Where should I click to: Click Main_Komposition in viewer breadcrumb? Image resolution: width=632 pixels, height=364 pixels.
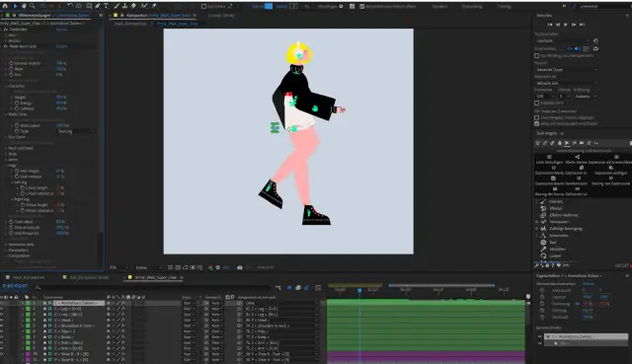pyautogui.click(x=130, y=24)
